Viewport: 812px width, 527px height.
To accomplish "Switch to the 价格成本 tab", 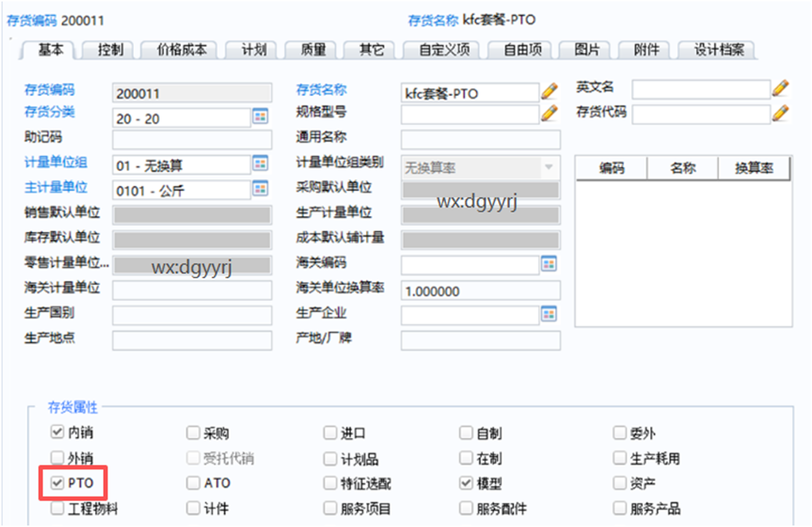I will pos(184,50).
